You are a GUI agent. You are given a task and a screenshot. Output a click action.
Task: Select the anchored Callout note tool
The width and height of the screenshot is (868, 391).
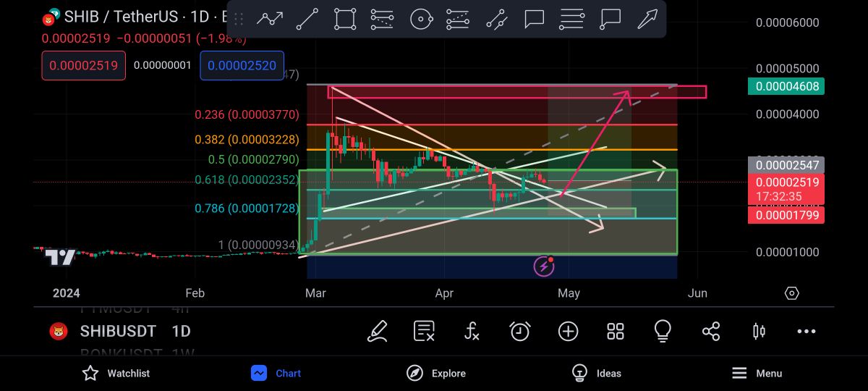[610, 19]
